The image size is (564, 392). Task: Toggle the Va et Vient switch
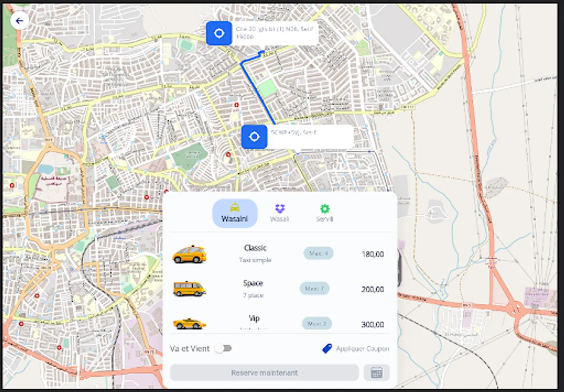(x=224, y=348)
